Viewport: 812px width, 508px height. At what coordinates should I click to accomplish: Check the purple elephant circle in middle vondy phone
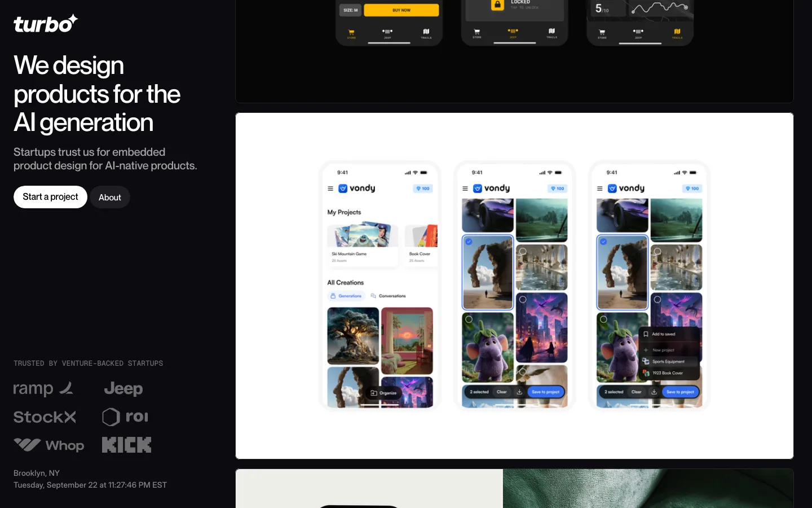coord(469,319)
